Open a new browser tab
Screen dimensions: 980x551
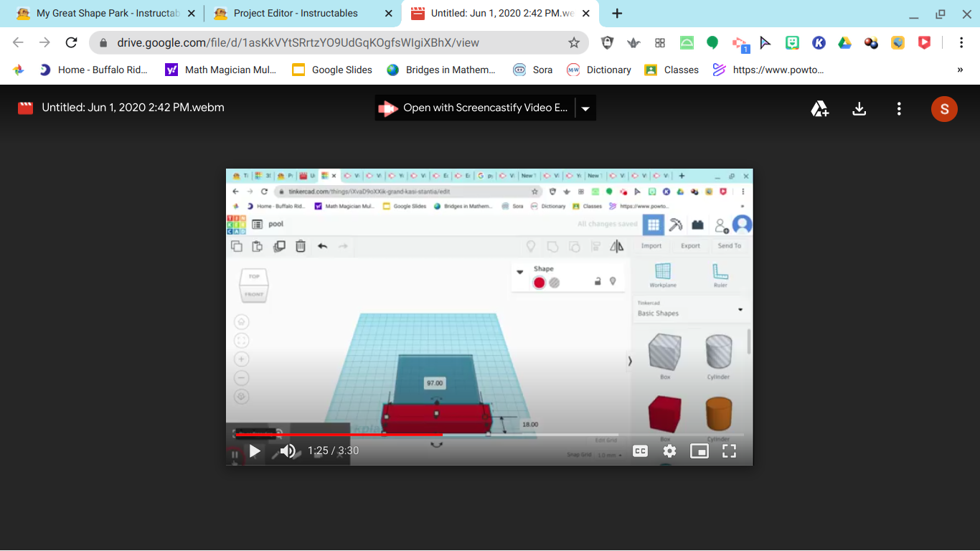point(617,14)
